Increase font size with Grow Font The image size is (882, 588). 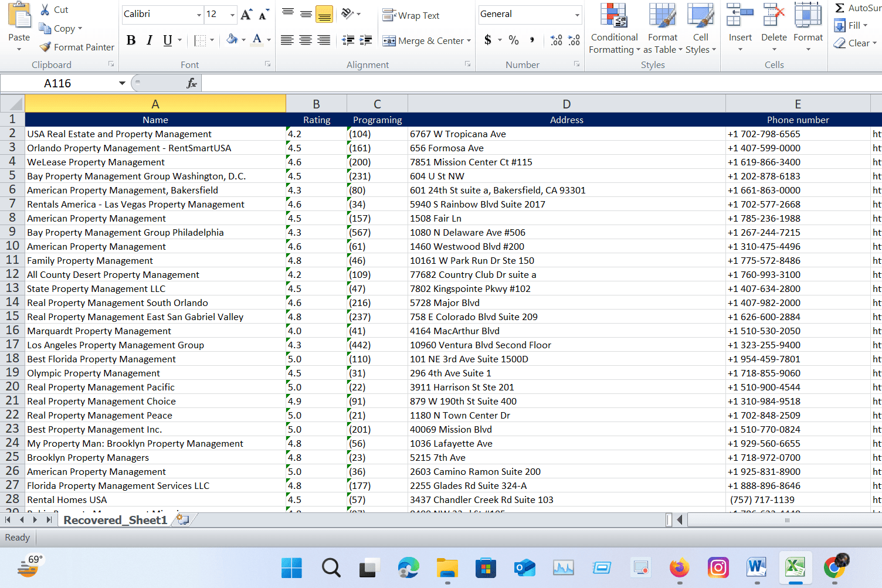click(x=246, y=15)
